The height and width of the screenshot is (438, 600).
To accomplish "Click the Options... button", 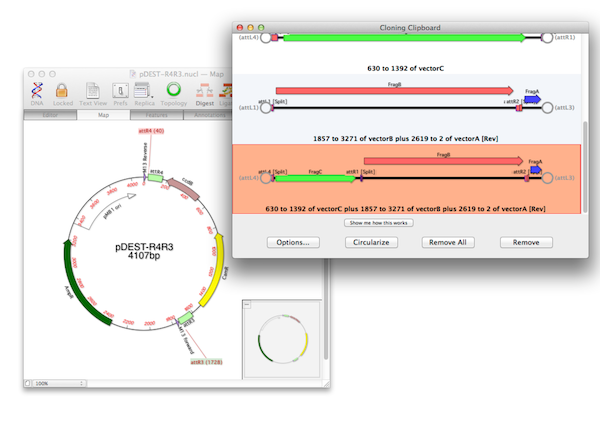I will (x=293, y=243).
